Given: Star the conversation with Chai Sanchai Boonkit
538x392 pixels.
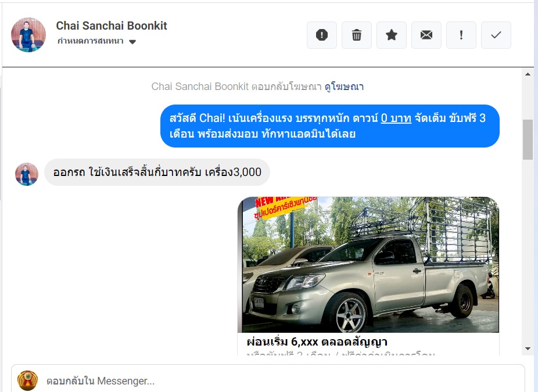Looking at the screenshot, I should [x=392, y=35].
